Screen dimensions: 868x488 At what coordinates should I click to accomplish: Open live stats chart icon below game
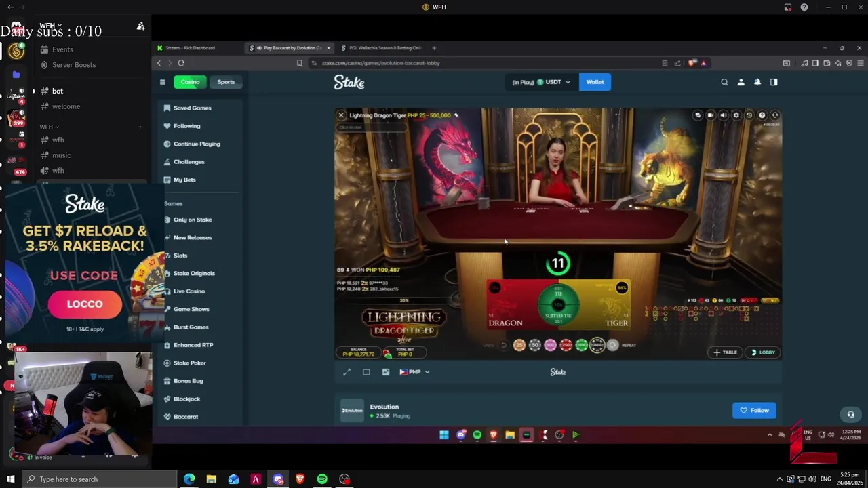click(x=386, y=372)
